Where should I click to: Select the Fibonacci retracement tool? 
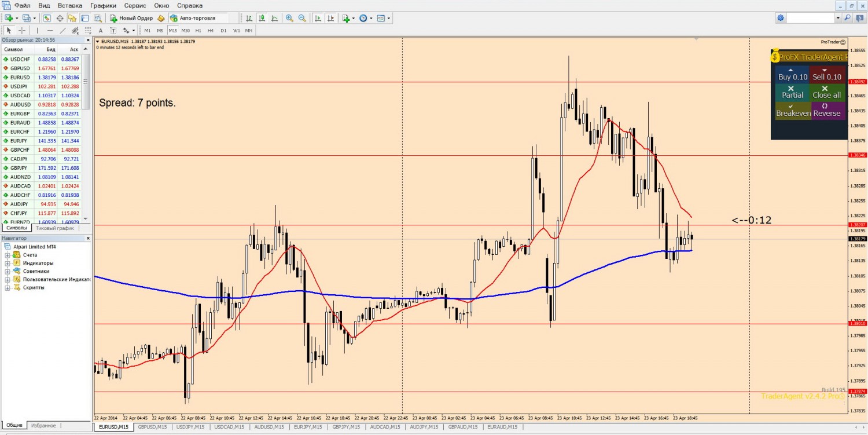point(88,30)
